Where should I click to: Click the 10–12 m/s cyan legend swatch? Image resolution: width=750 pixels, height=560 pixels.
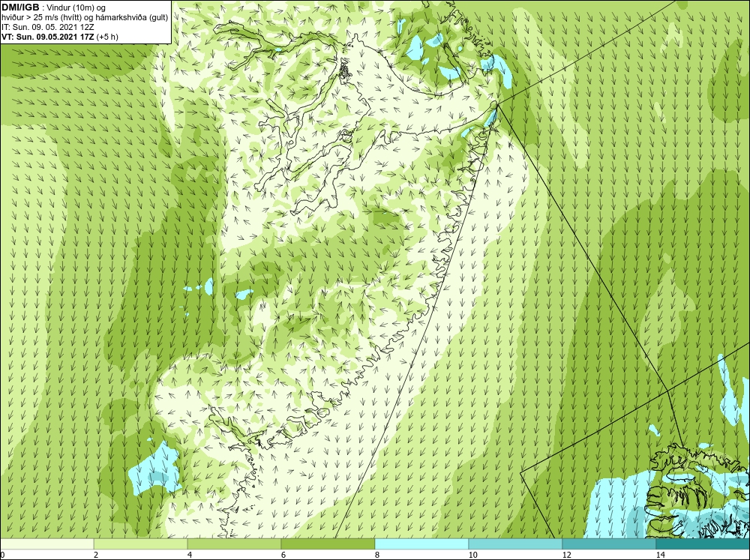(516, 544)
